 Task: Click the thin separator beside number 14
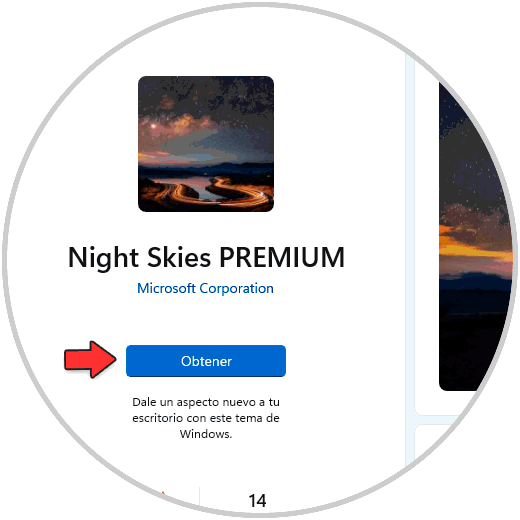[199, 499]
